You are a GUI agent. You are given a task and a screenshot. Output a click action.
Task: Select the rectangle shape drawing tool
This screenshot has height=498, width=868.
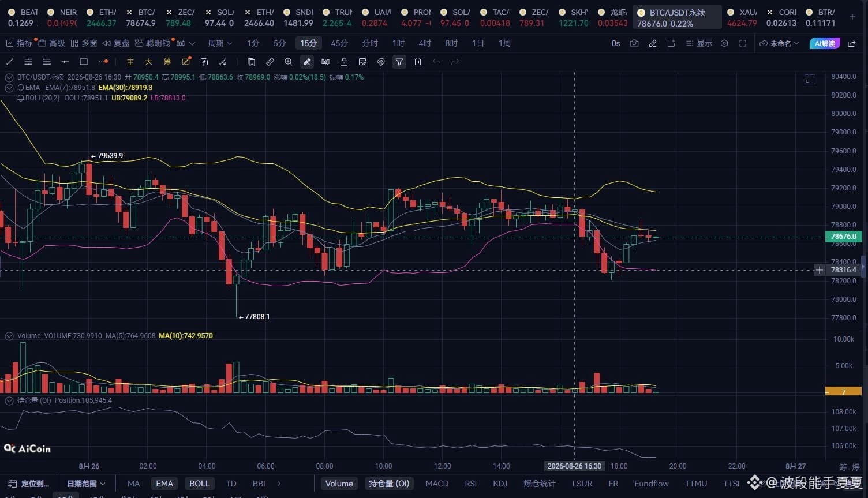(x=84, y=62)
